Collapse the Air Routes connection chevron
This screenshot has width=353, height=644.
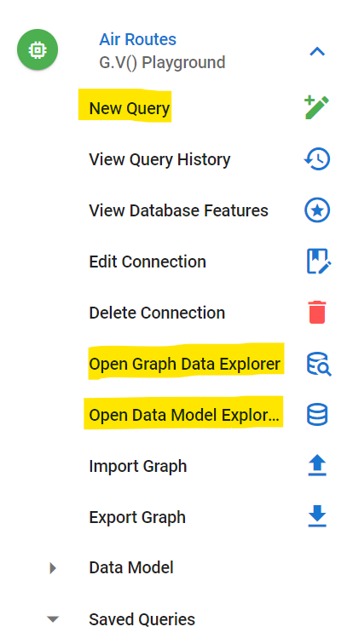click(x=317, y=52)
